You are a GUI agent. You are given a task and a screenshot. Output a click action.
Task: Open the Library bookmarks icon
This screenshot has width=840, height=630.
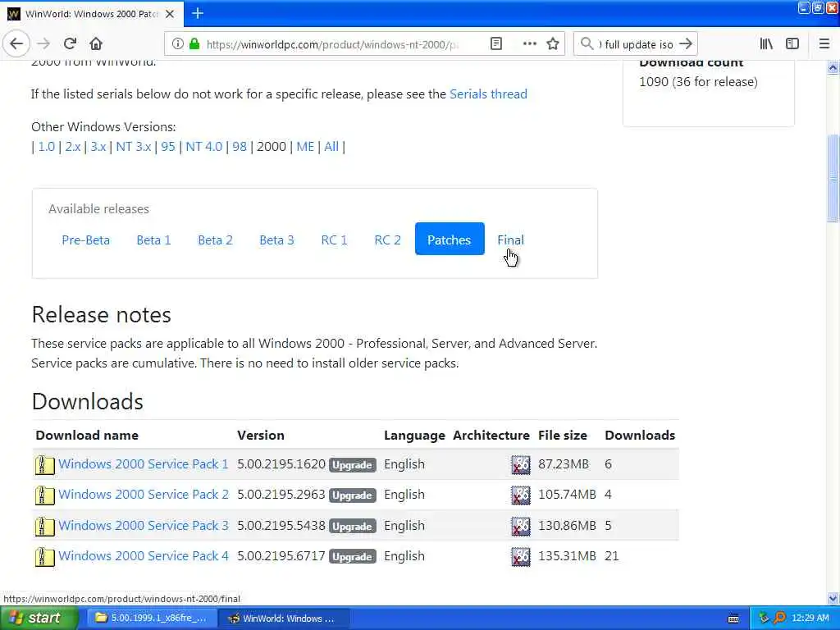766,44
